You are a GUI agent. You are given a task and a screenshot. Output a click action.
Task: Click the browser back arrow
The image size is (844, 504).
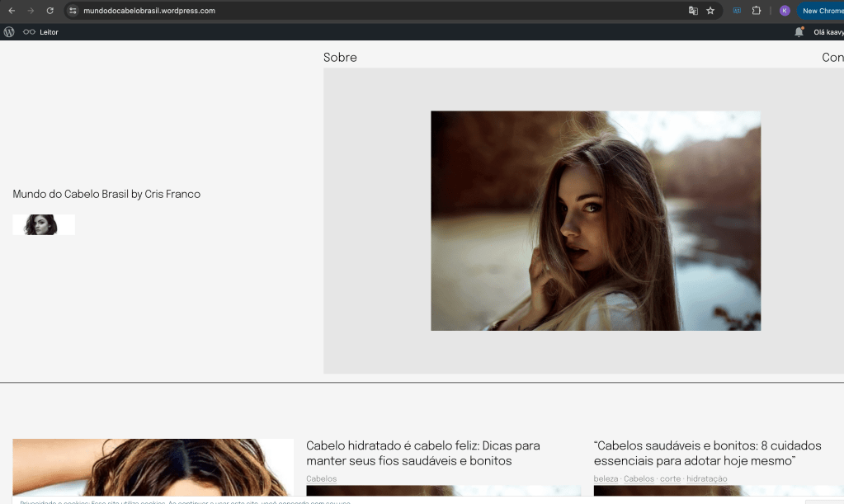[12, 11]
